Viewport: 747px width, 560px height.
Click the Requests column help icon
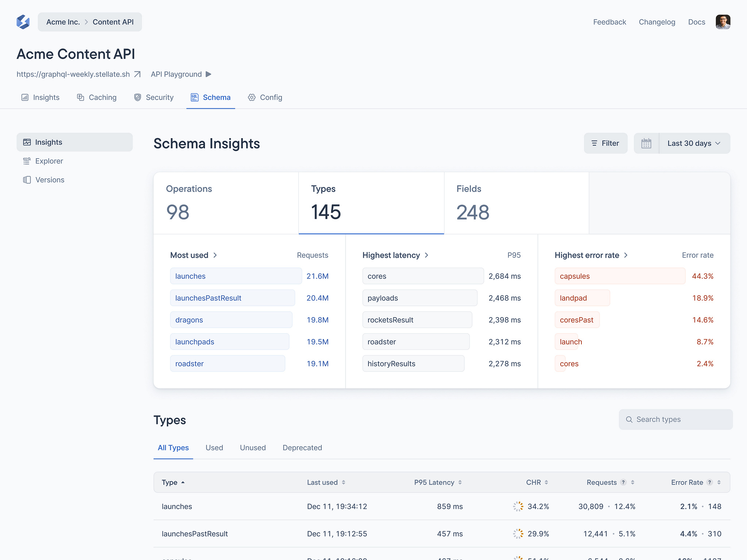click(x=624, y=482)
